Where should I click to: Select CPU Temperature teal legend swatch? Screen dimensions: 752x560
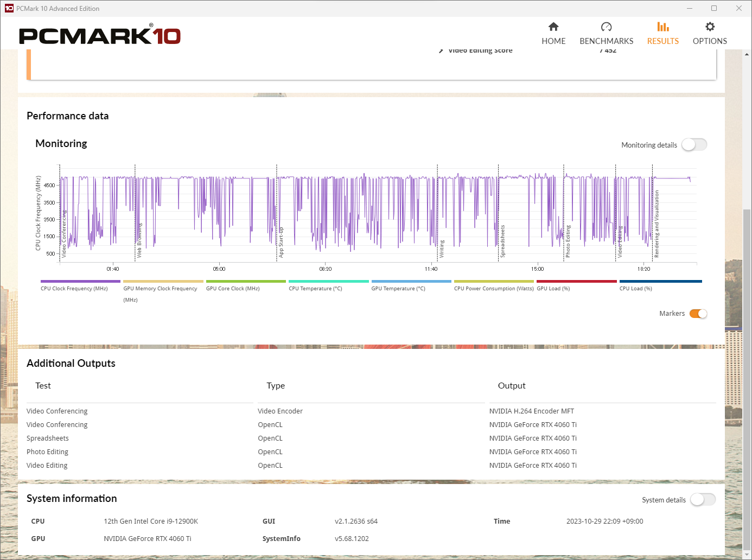click(x=329, y=281)
